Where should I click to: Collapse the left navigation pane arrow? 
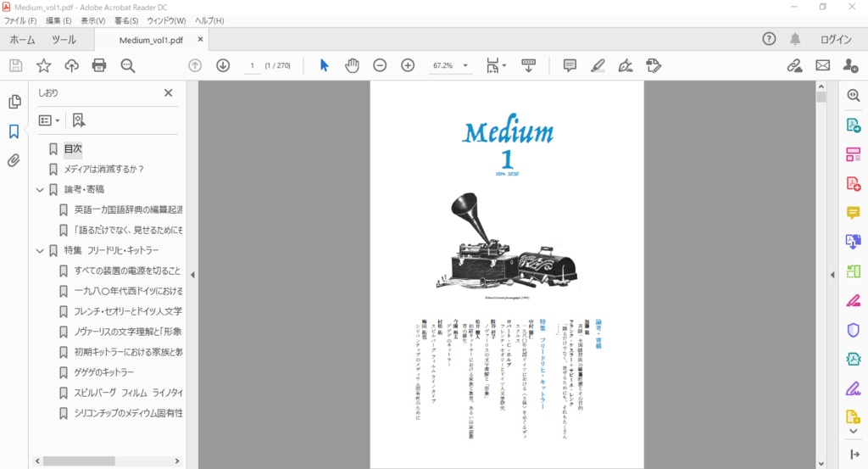[x=192, y=275]
